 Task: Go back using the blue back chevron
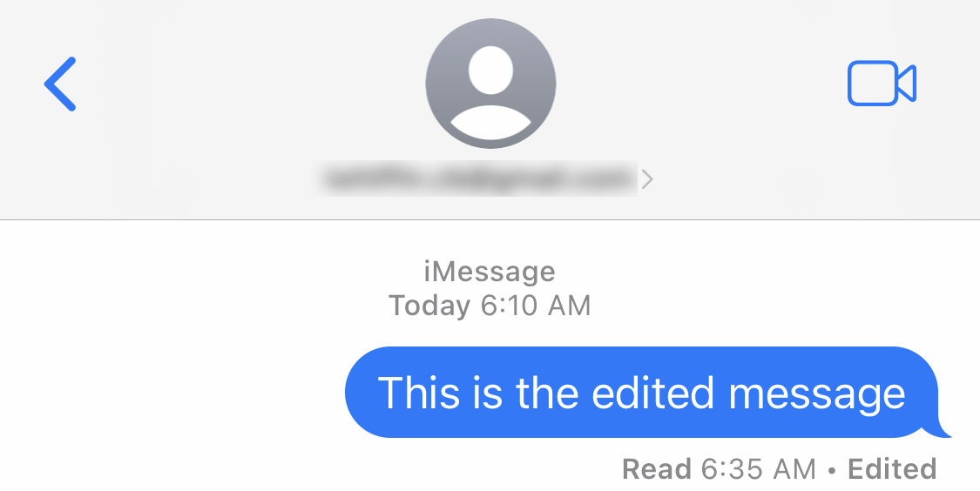pos(60,84)
